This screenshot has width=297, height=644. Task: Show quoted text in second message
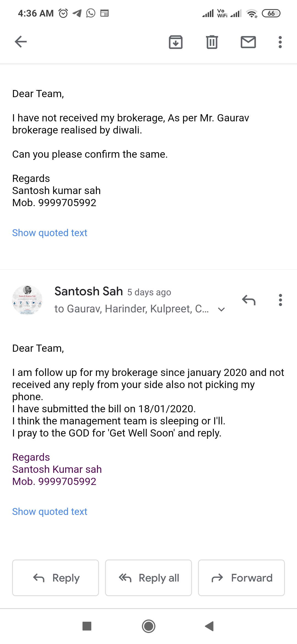point(50,512)
